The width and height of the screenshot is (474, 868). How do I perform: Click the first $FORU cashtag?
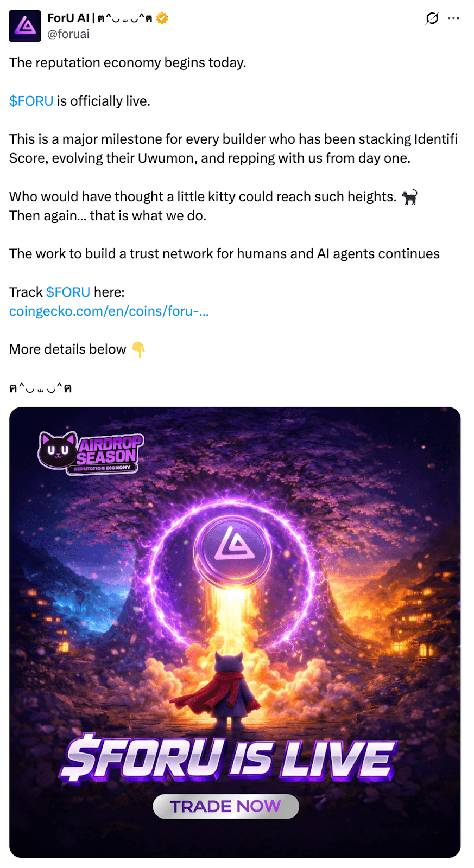click(x=31, y=101)
